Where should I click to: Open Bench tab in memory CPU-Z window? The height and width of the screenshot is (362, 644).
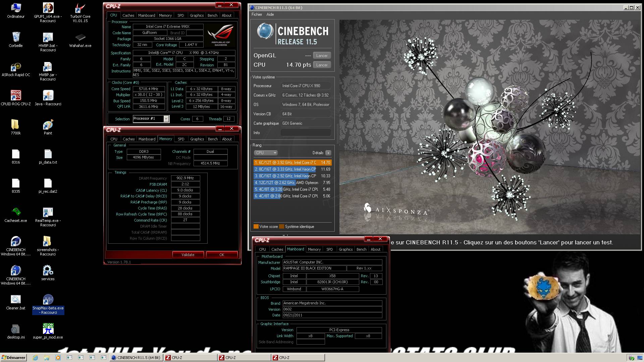pyautogui.click(x=213, y=139)
